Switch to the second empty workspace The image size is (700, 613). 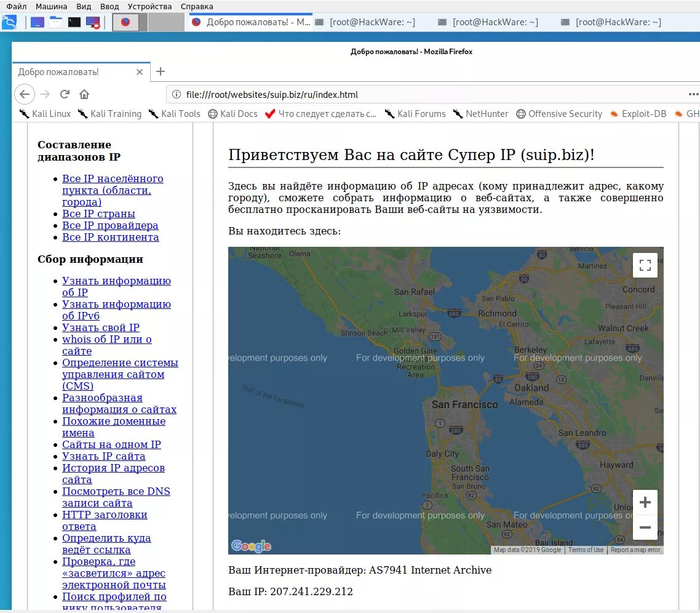[x=166, y=22]
